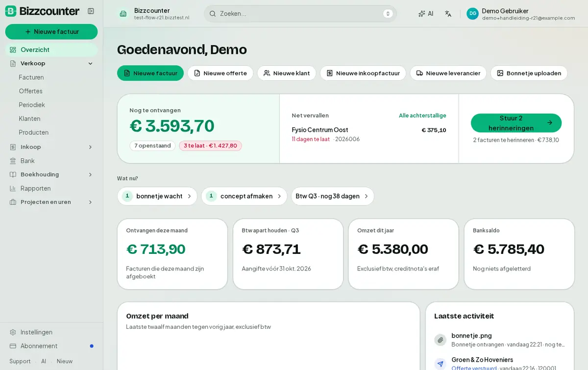Viewport: 588px width, 370px height.
Task: Click the Nieuw link in sidebar footer
Action: point(65,361)
